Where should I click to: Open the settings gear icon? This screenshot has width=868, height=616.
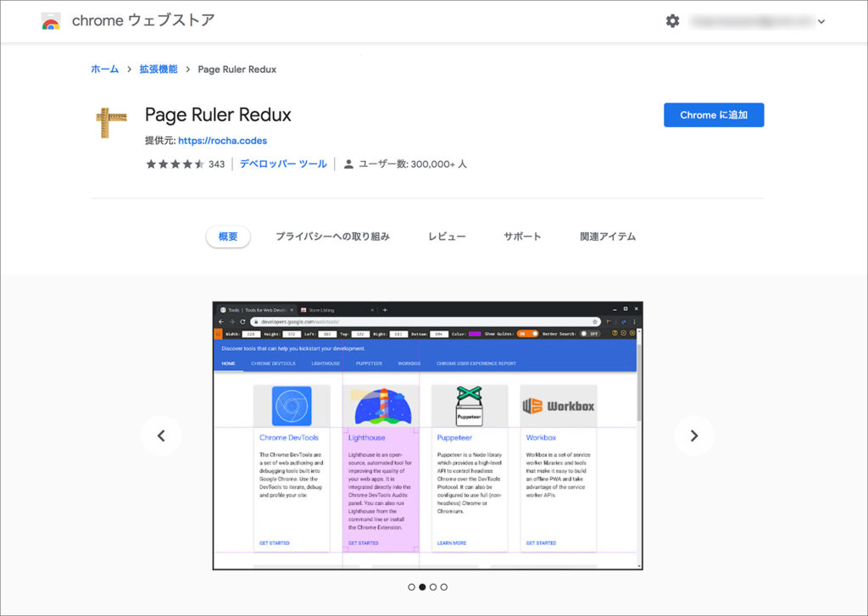tap(672, 20)
